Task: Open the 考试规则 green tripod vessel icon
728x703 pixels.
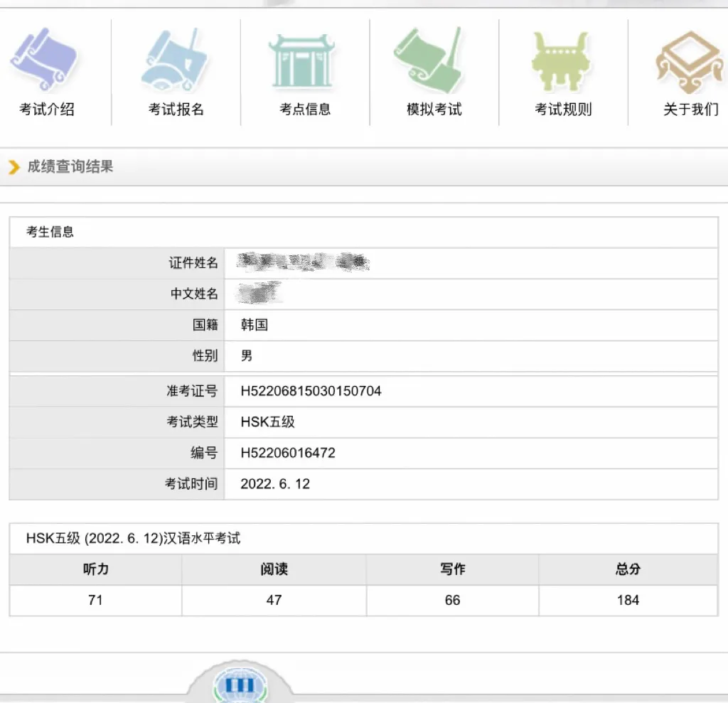Action: click(562, 61)
